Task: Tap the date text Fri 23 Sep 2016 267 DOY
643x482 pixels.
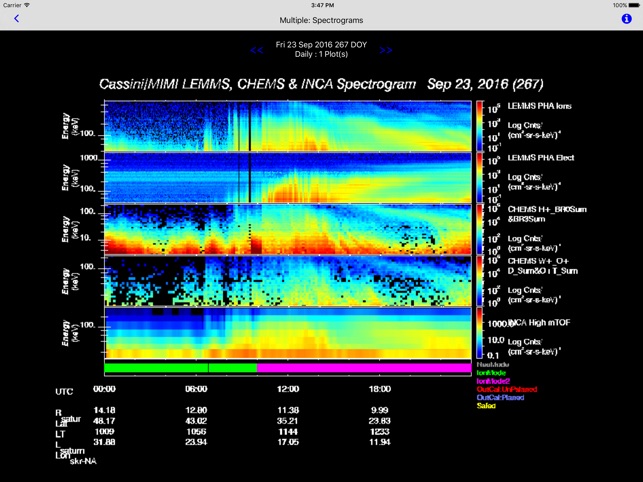Action: [321, 45]
